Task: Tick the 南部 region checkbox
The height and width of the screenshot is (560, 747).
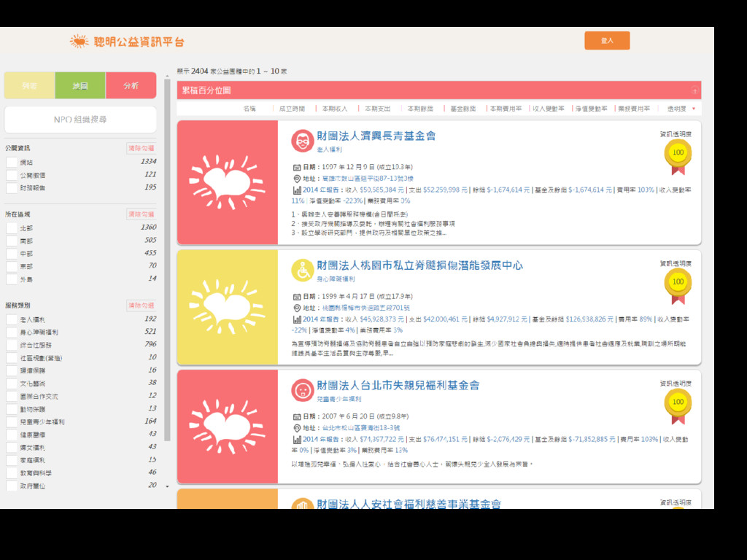Action: coord(12,241)
